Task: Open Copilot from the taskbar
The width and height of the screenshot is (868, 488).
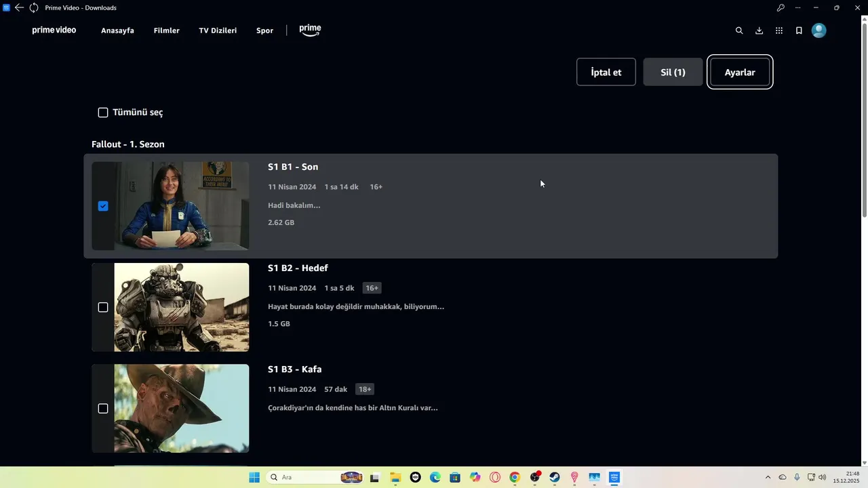Action: tap(475, 477)
